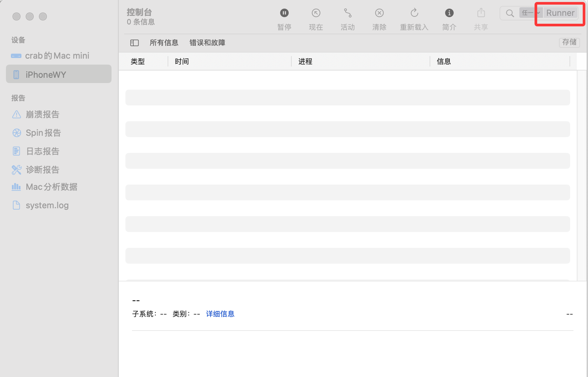Image resolution: width=588 pixels, height=377 pixels.
Task: Pause the log stream
Action: tap(284, 13)
